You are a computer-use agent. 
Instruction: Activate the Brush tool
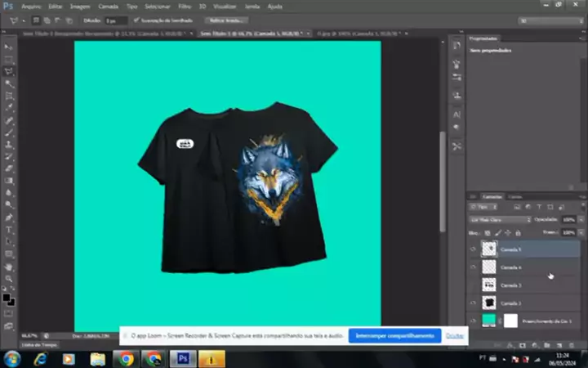pyautogui.click(x=9, y=132)
